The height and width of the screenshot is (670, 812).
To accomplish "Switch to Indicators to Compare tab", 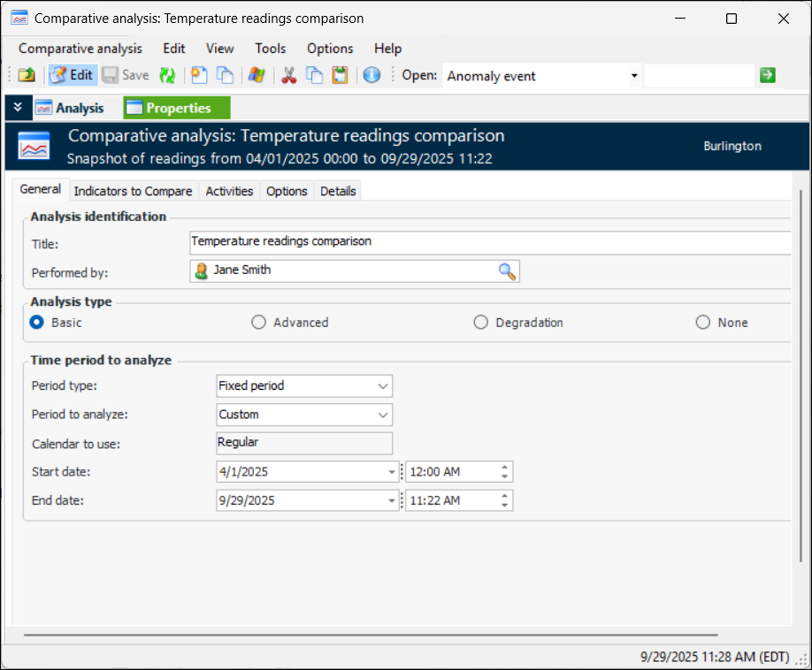I will (133, 191).
